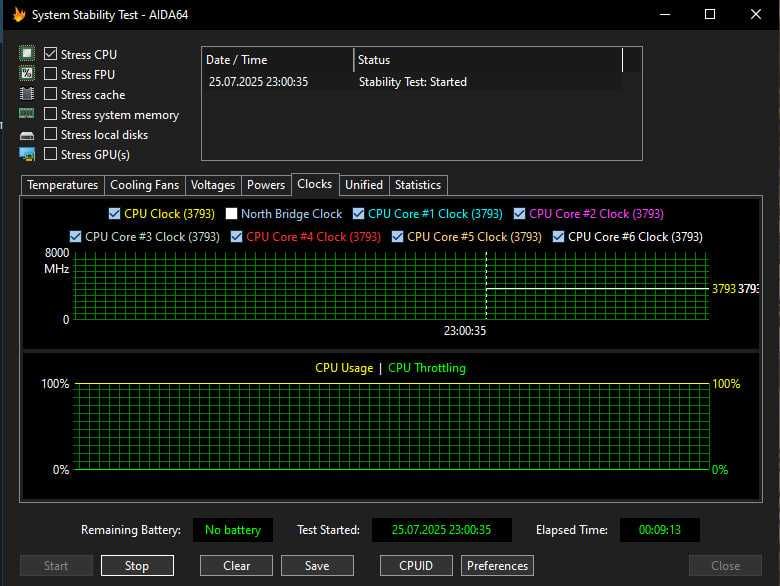Enable the Stress FPU checkbox

(50, 74)
